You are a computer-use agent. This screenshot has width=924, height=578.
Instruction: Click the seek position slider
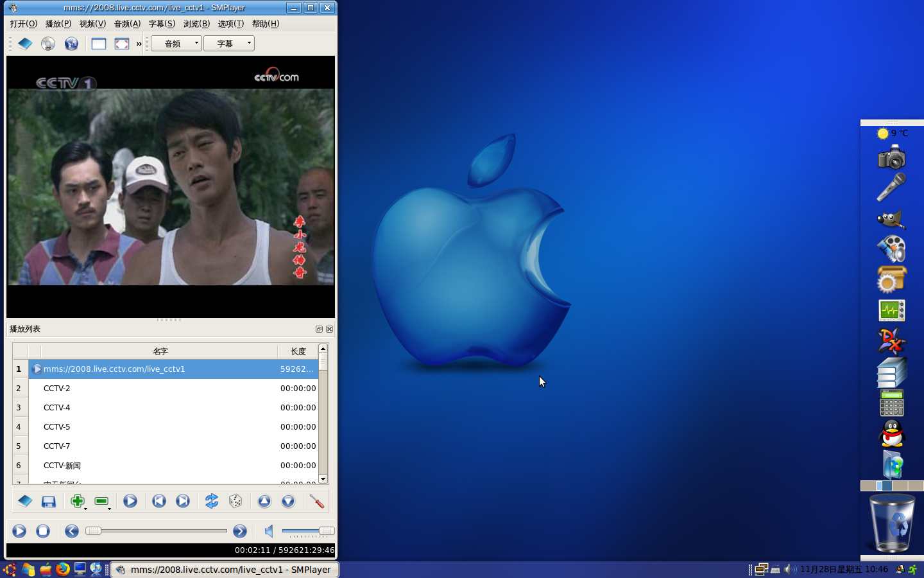click(x=157, y=530)
